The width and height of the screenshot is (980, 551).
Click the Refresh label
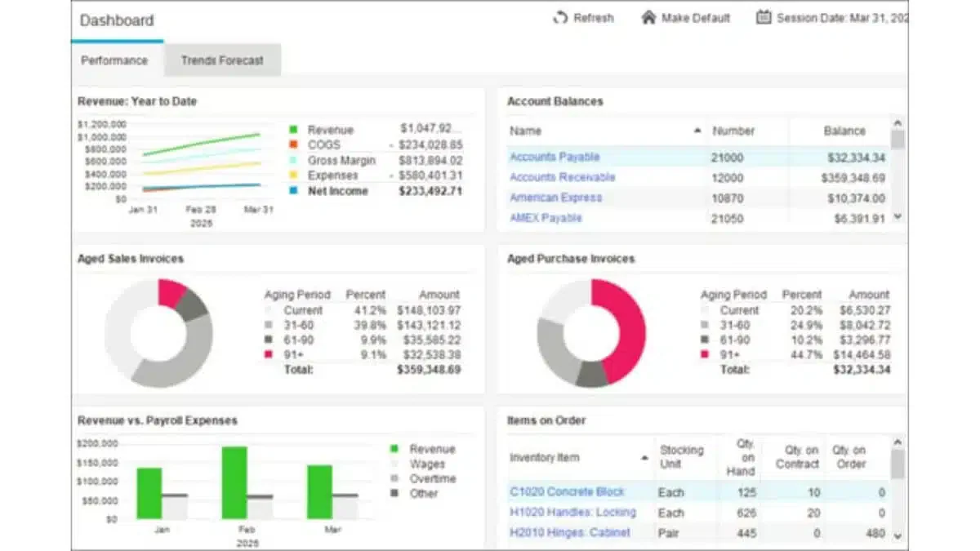(594, 18)
